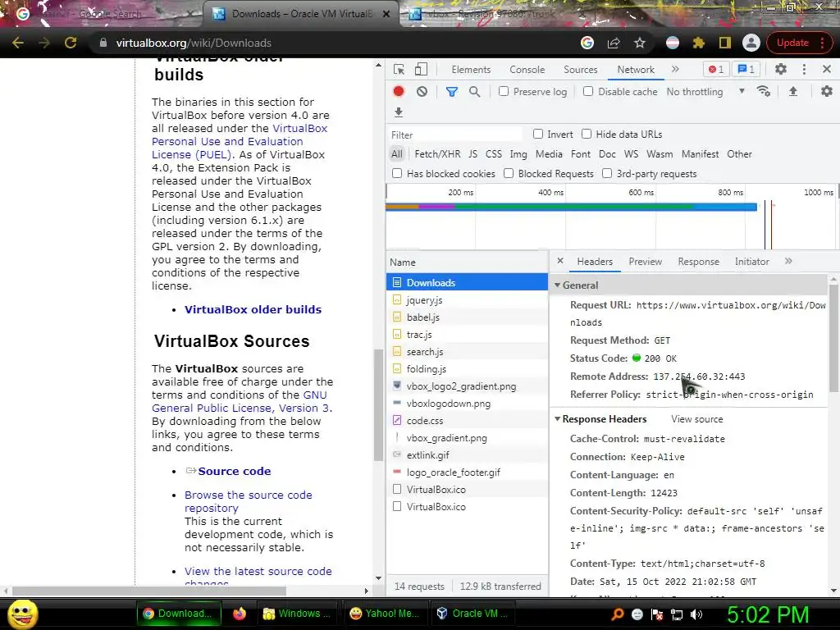Show more DevTools panels with the top chevron
This screenshot has height=630, width=840.
pyautogui.click(x=676, y=69)
